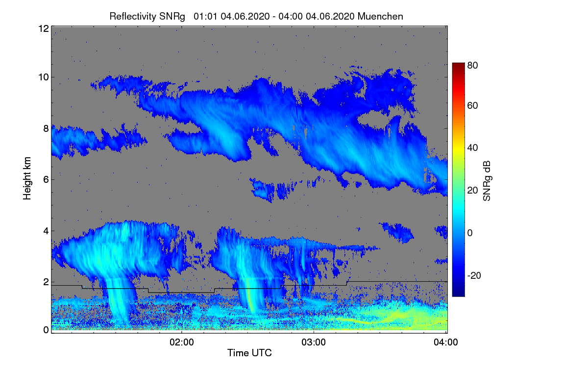Click the 'Time UTC' axis label
This screenshot has height=392, width=588.
(x=249, y=353)
